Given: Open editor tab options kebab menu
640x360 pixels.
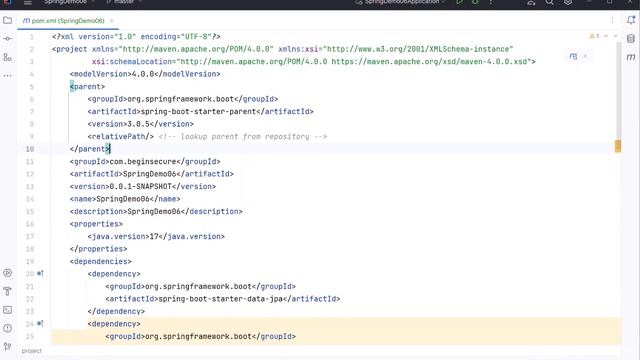Looking at the screenshot, I should coord(612,20).
